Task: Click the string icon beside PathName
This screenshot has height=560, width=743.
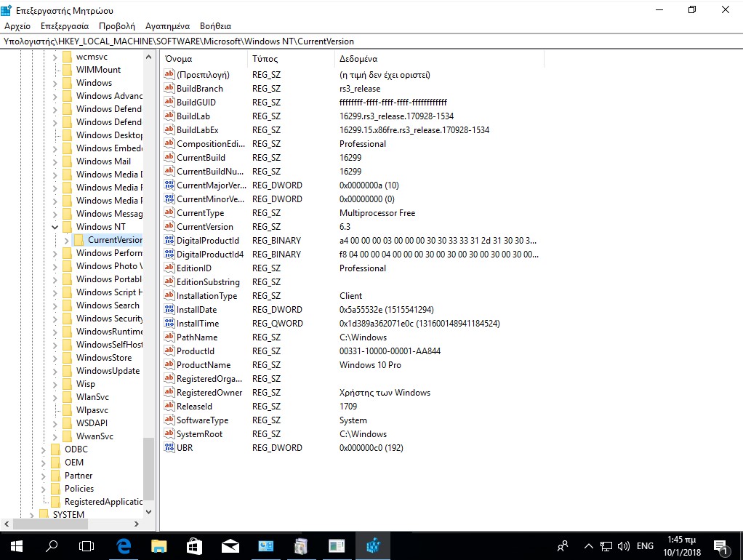Action: [x=169, y=336]
